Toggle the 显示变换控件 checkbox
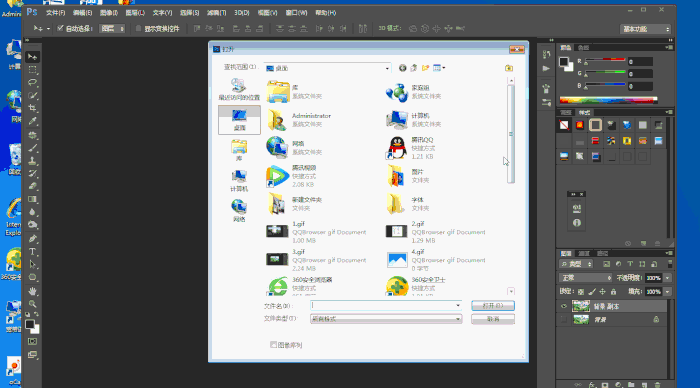 coord(138,28)
